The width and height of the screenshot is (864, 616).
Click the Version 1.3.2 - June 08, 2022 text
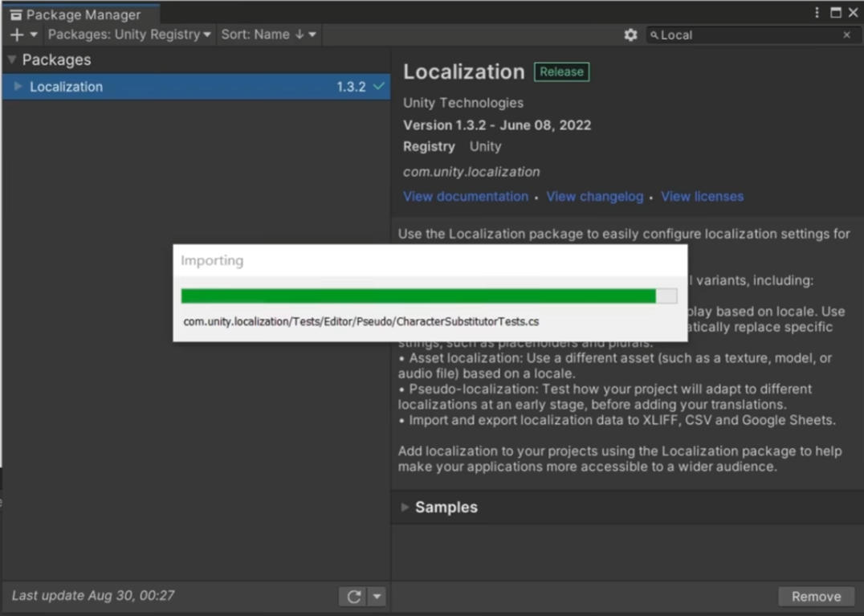pos(497,125)
